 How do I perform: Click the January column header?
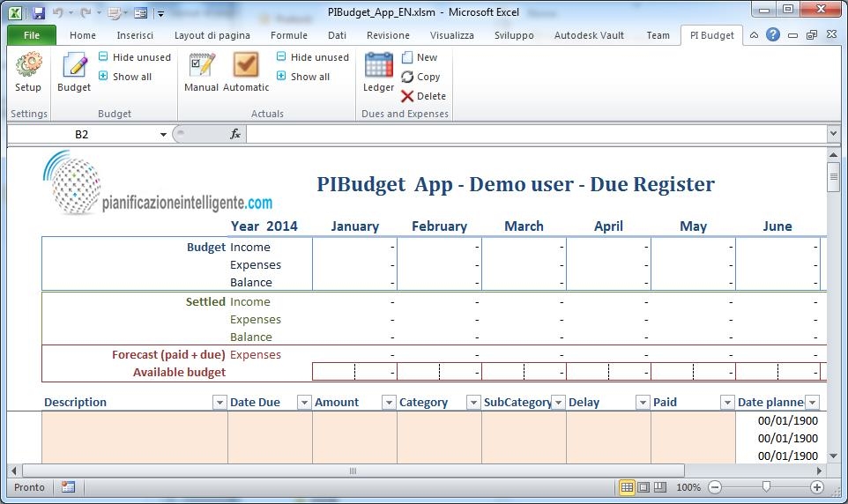354,226
